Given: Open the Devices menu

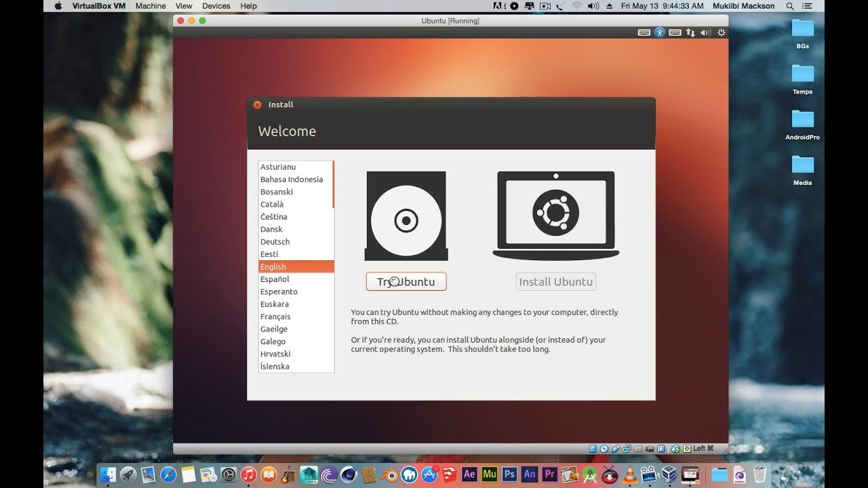Looking at the screenshot, I should (216, 5).
